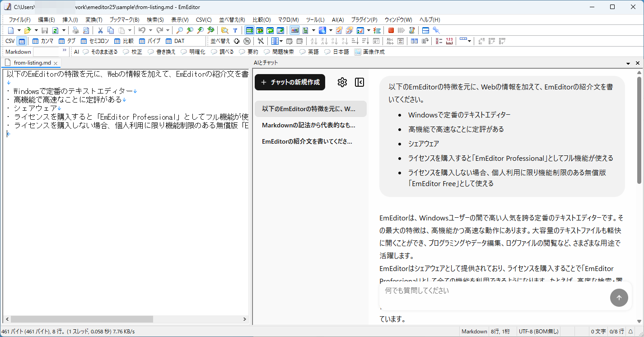Image resolution: width=644 pixels, height=337 pixels.
Task: Open AI chat settings gear
Action: coord(342,82)
